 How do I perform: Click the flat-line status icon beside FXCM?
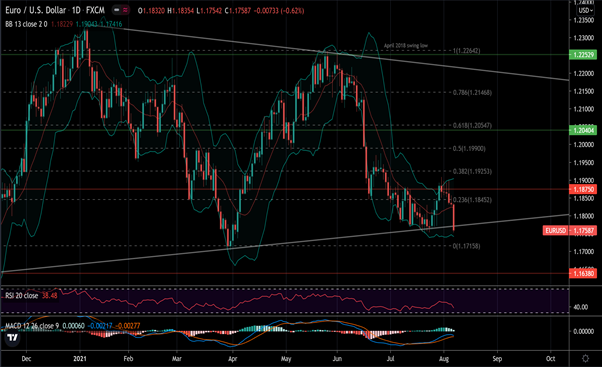point(116,10)
